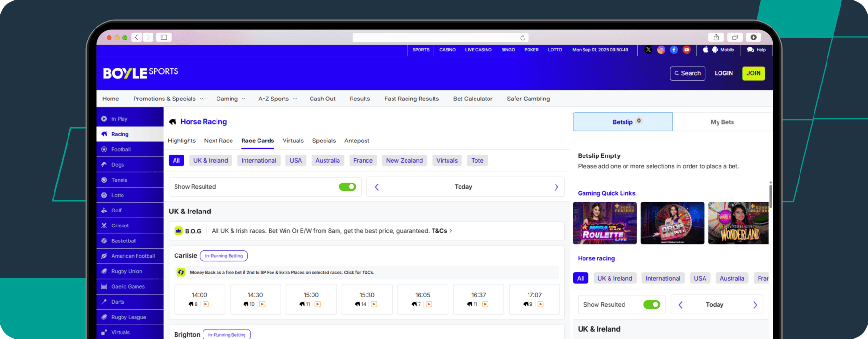Image resolution: width=868 pixels, height=339 pixels.
Task: Go to previous day in right panel
Action: 680,305
